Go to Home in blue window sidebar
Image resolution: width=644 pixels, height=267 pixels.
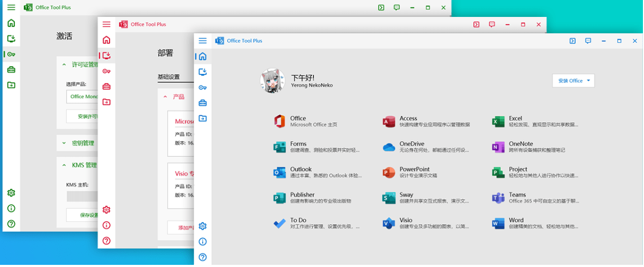click(x=202, y=56)
